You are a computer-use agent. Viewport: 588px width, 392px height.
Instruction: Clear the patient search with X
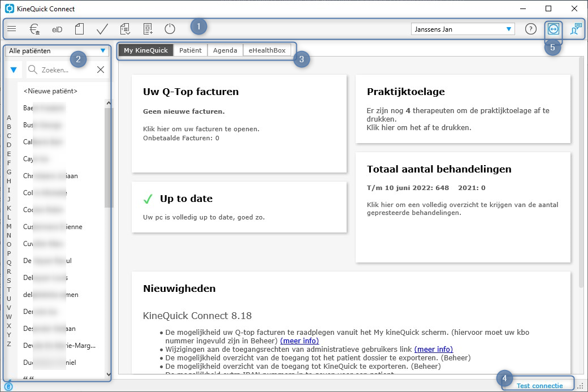[x=101, y=70]
